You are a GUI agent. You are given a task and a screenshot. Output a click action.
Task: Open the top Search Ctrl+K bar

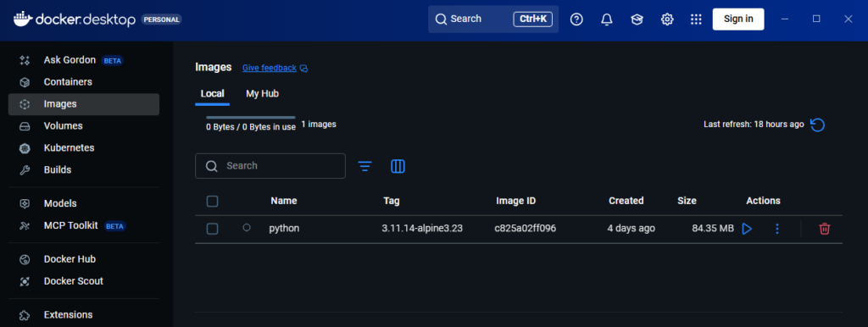tap(493, 19)
